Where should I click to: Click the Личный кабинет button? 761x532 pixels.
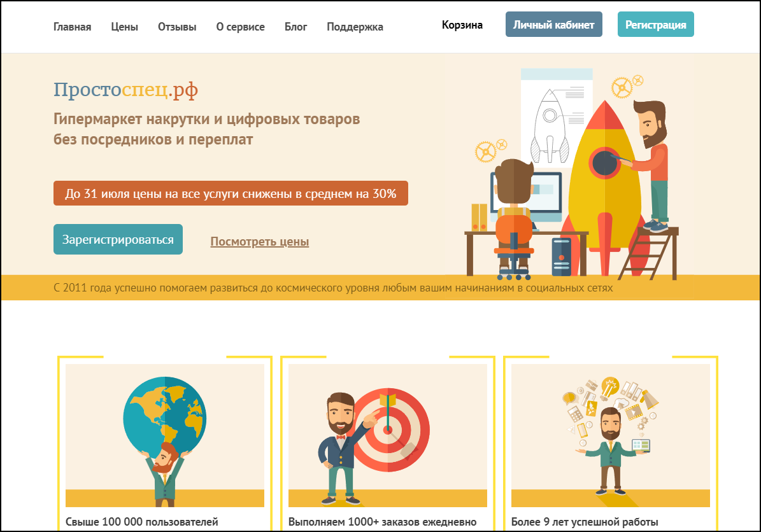554,24
